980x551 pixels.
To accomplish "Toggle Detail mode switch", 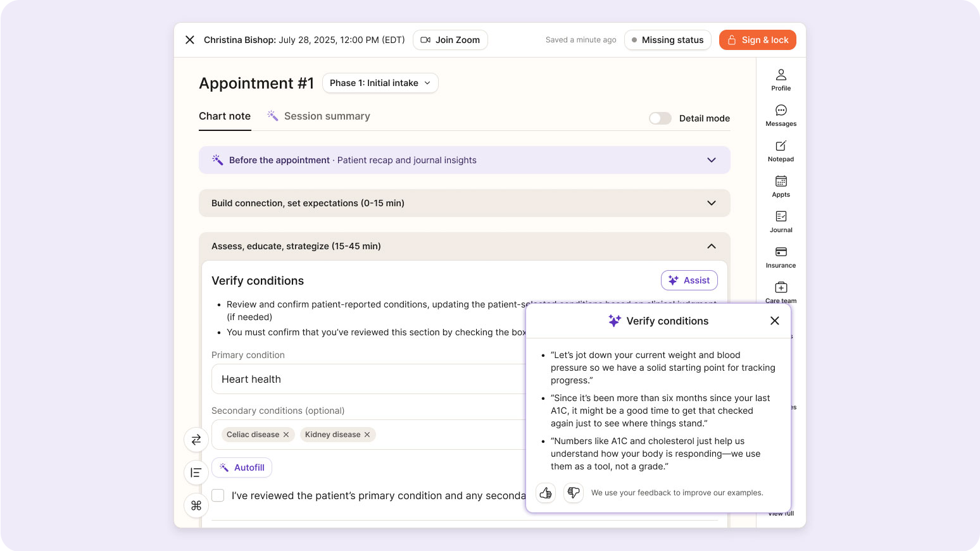I will (x=660, y=118).
